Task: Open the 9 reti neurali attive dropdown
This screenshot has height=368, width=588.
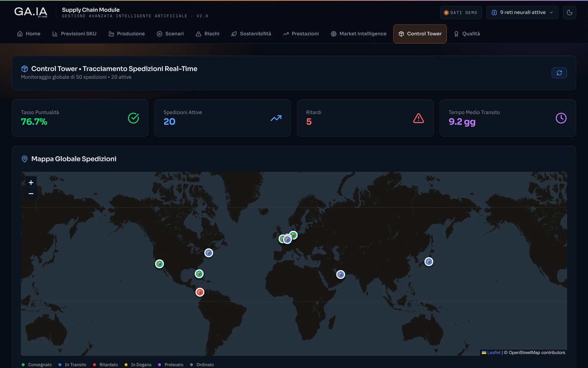Action: click(522, 13)
